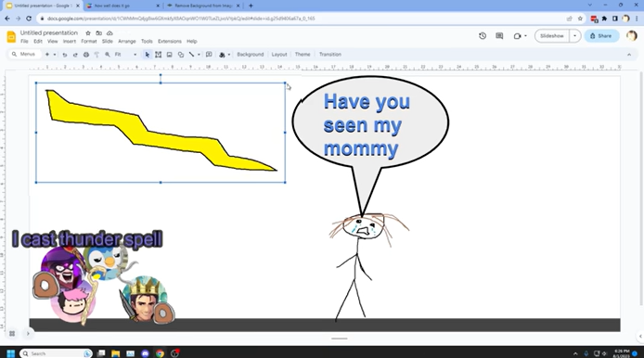Select the shape tool icon
Screen dimensions: 644x358
[x=181, y=54]
